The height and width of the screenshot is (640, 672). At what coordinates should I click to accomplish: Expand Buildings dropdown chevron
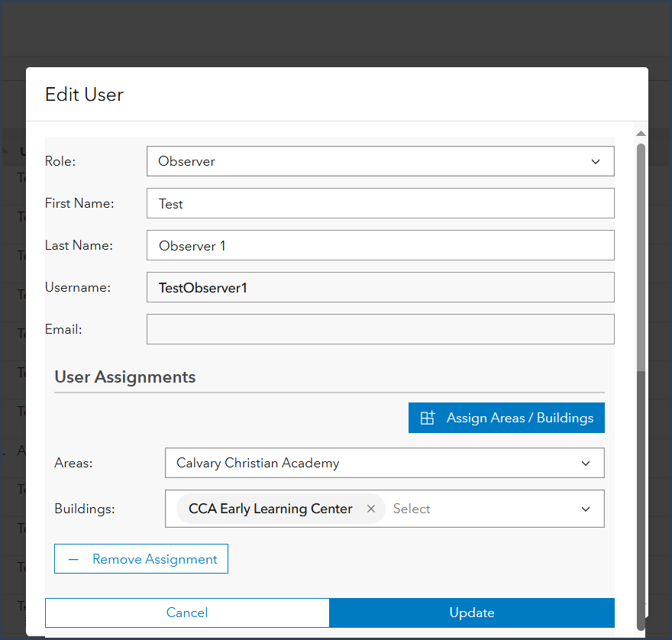tap(586, 509)
